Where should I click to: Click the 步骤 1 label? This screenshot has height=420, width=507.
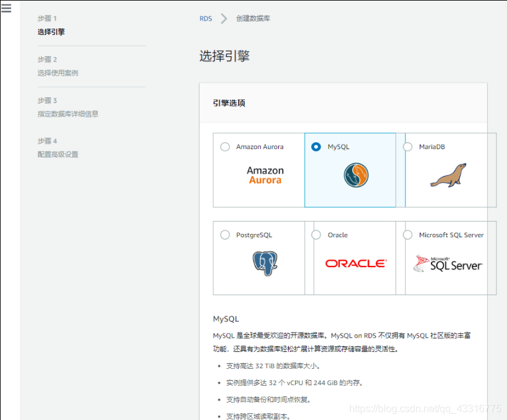pyautogui.click(x=47, y=19)
